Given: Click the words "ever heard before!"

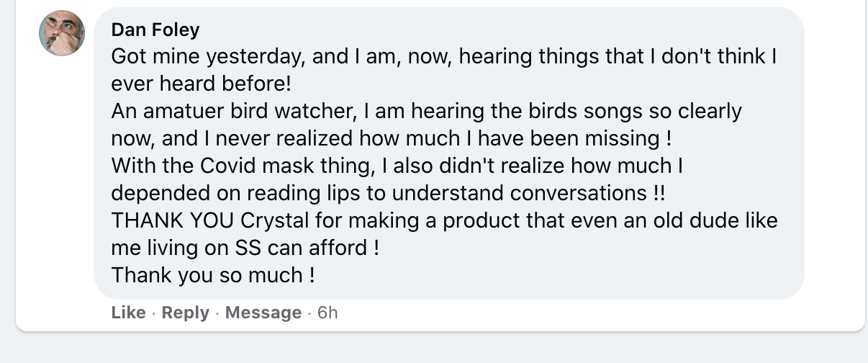Looking at the screenshot, I should point(202,84).
